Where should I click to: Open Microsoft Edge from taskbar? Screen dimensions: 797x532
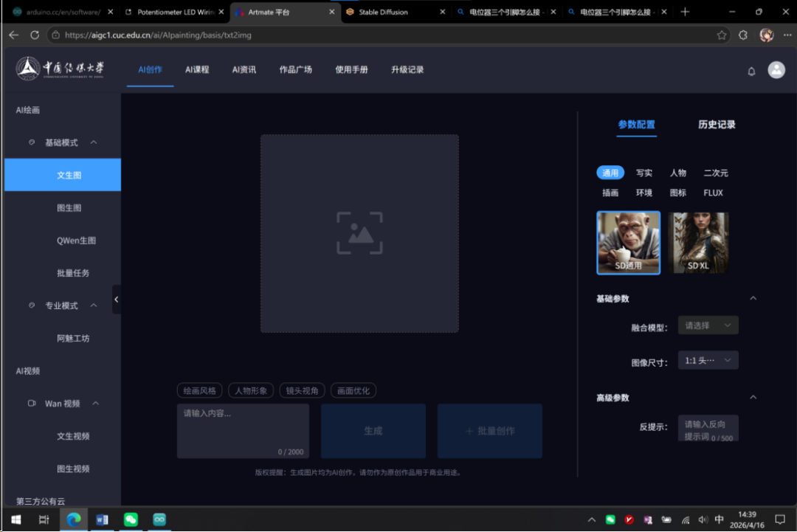click(74, 519)
